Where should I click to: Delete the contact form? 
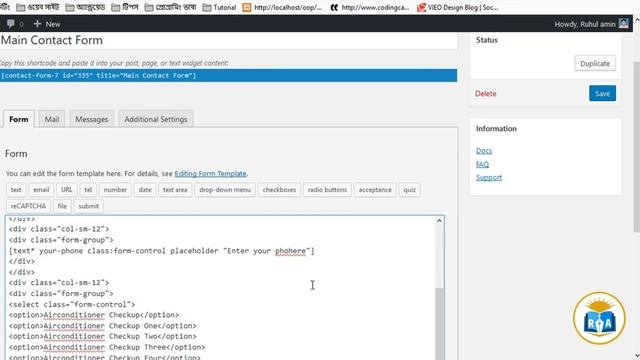[485, 93]
